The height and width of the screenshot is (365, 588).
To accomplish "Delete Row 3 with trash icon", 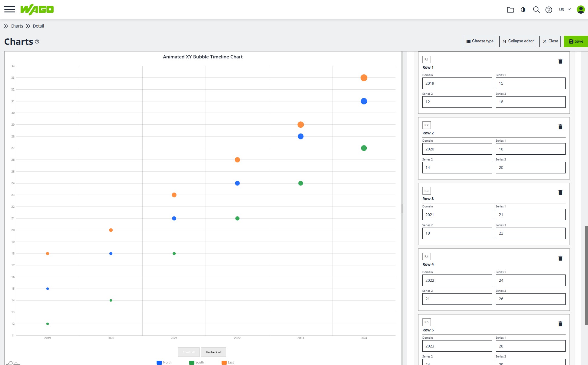I will click(x=560, y=192).
